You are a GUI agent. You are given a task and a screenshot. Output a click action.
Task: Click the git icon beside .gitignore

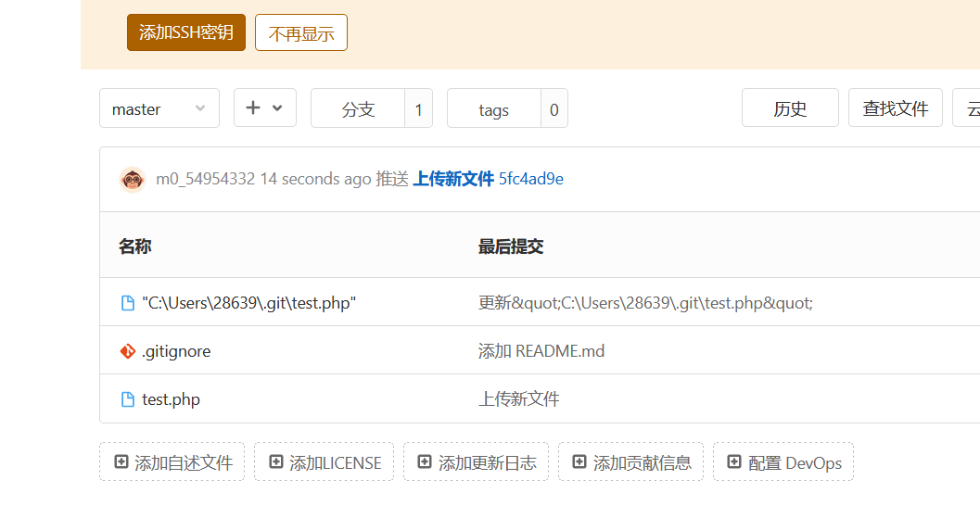click(128, 351)
